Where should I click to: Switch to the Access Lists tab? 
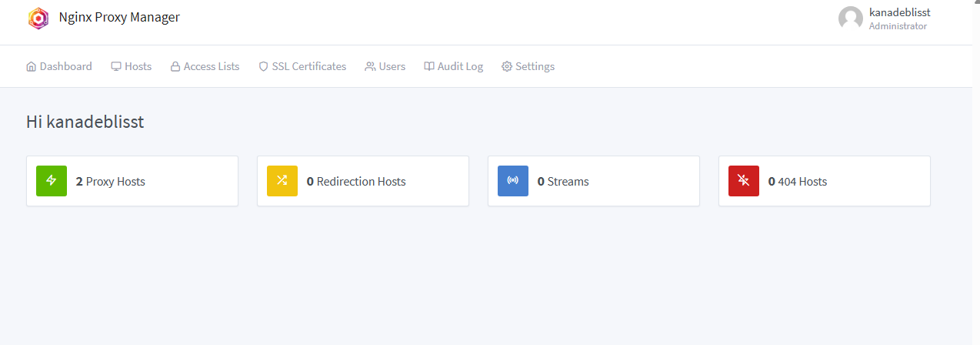(x=205, y=66)
